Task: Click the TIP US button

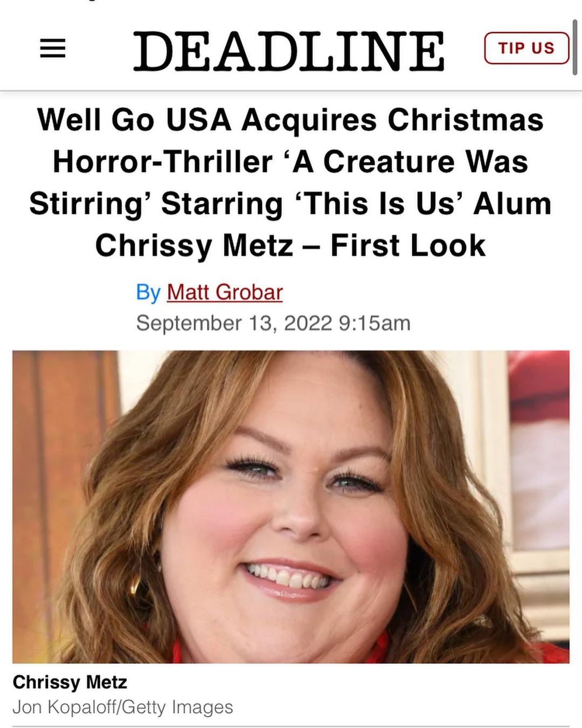Action: 526,48
